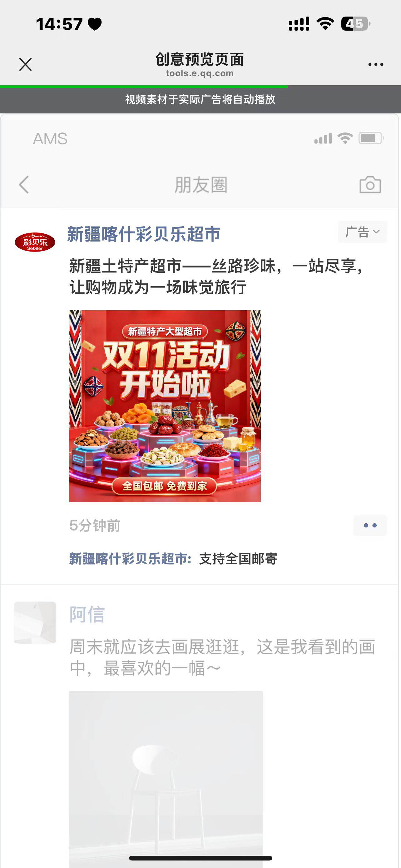Tap the green page loading progress bar
This screenshot has height=868, width=401.
144,87
